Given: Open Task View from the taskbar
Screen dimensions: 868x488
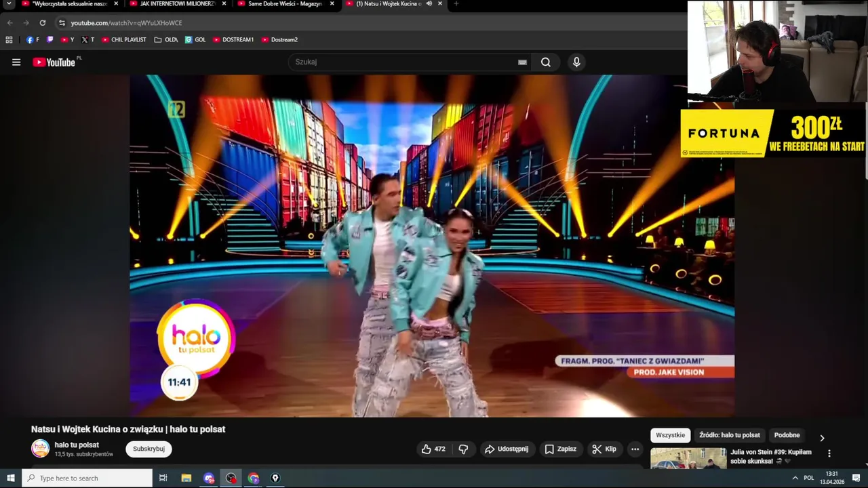Looking at the screenshot, I should 163,478.
